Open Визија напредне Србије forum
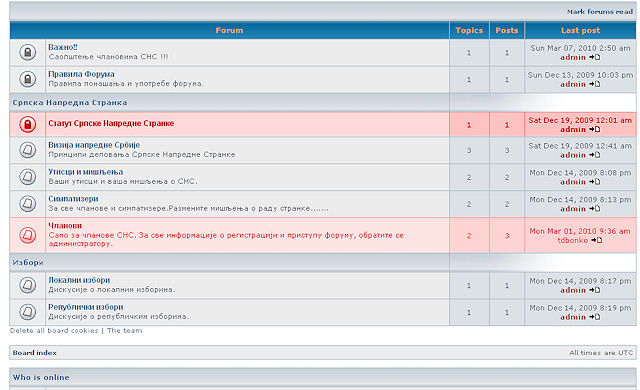 94,145
